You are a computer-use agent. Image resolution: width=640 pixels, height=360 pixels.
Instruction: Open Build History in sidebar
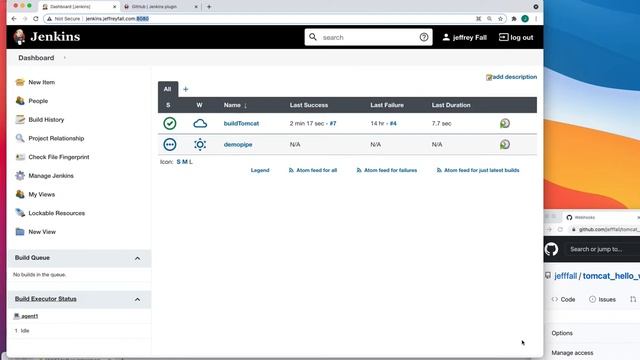tap(46, 120)
